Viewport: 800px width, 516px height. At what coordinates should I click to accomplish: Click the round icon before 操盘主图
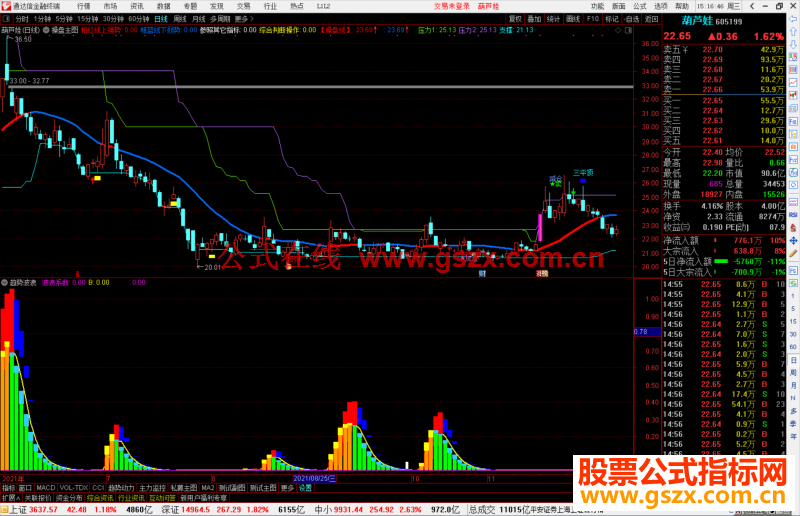(x=46, y=30)
